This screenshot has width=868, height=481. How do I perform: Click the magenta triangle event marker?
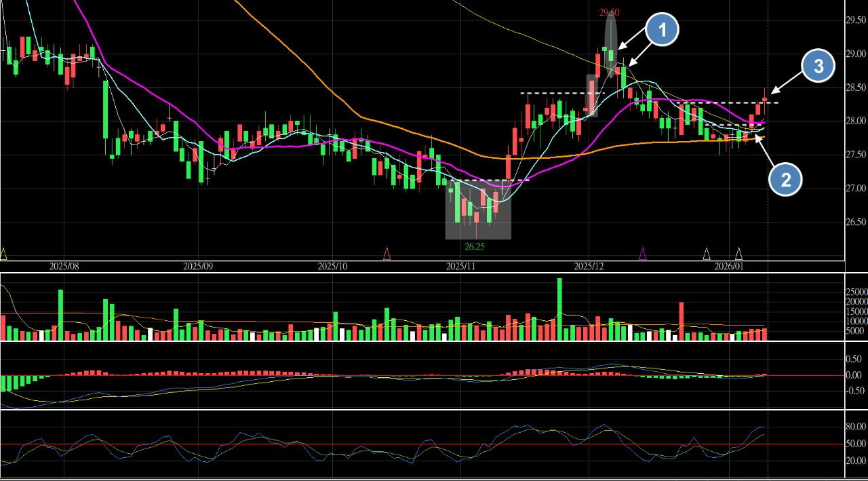(x=643, y=254)
